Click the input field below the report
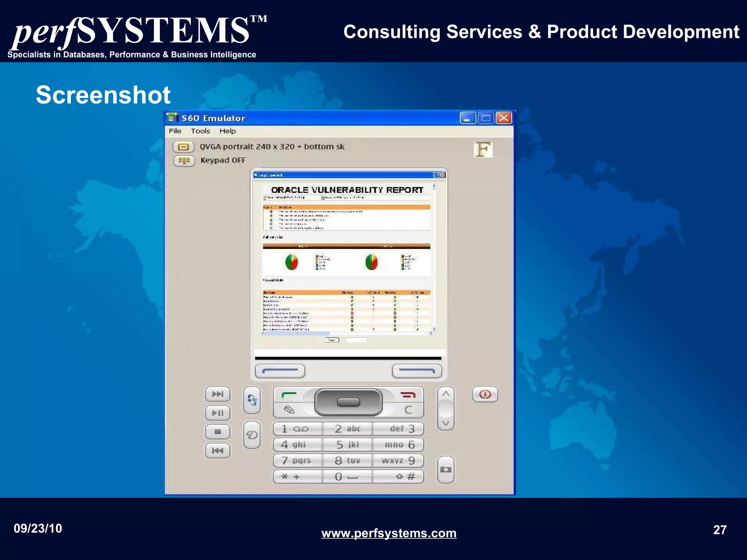 click(356, 340)
